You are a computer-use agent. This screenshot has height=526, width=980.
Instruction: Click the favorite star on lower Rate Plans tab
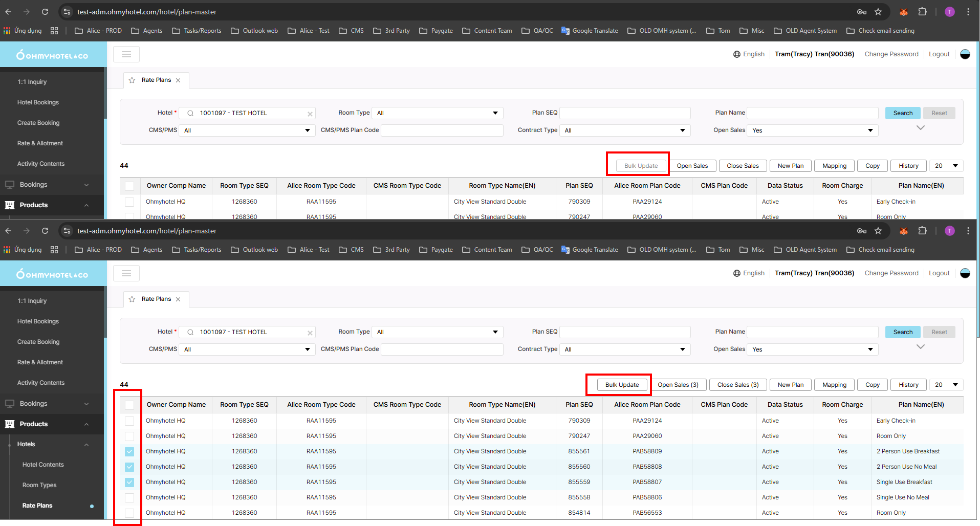point(132,299)
